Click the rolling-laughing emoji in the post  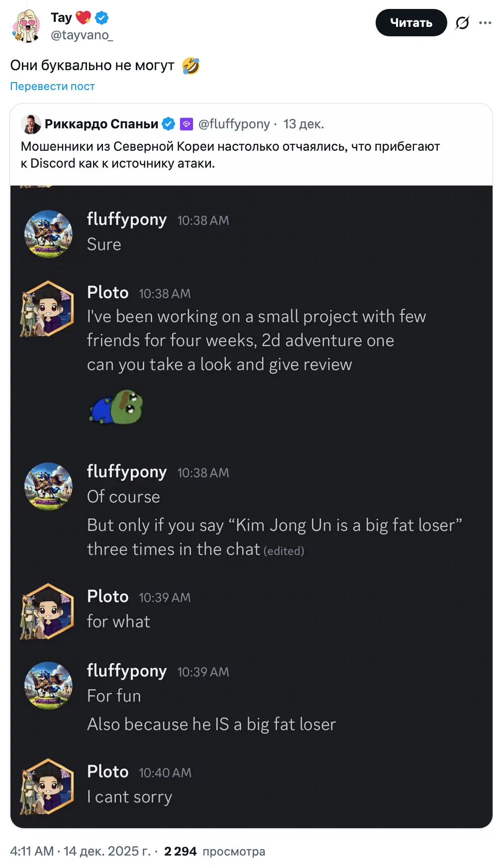coord(191,66)
